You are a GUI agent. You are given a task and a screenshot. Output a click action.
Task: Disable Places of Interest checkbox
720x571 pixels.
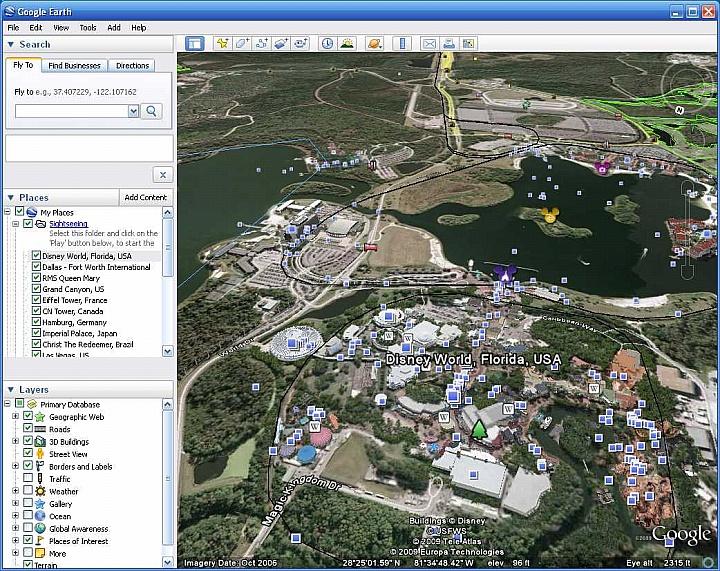tap(28, 540)
